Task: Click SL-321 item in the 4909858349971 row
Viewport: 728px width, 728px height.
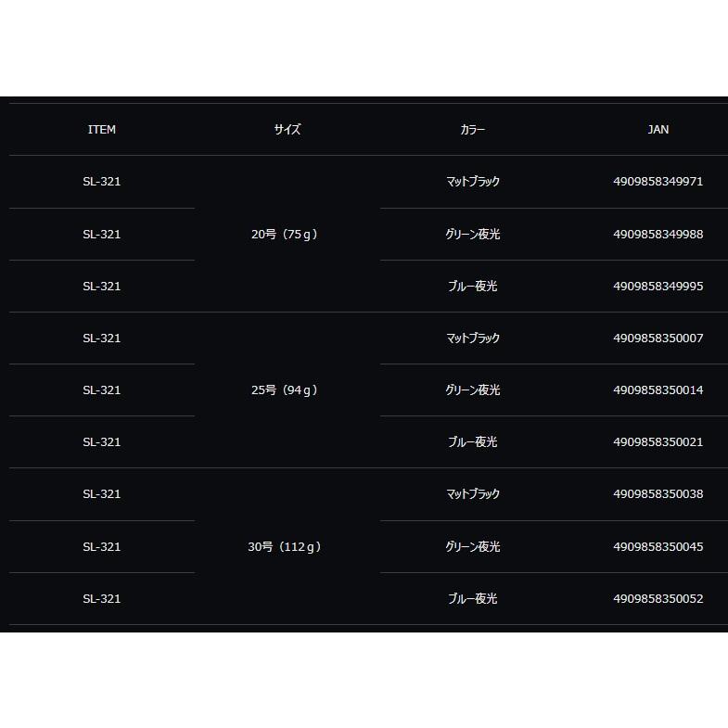Action: [x=102, y=182]
